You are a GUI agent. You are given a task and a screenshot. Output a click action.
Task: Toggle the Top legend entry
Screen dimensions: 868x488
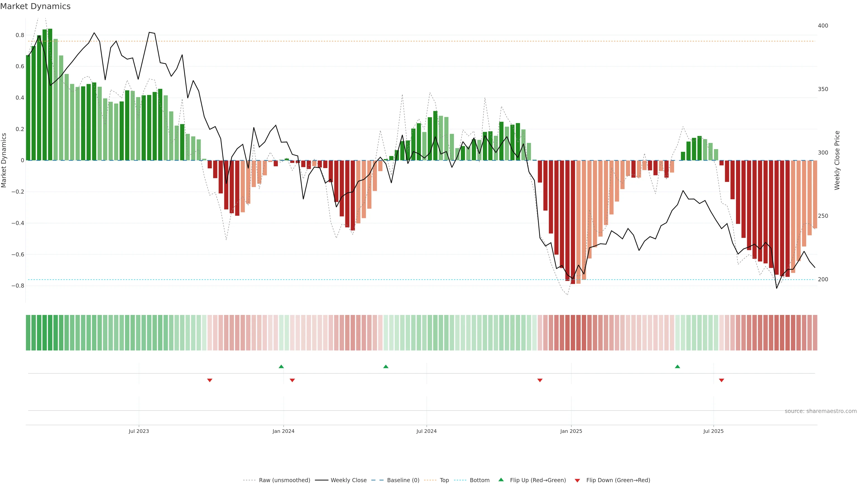[444, 480]
